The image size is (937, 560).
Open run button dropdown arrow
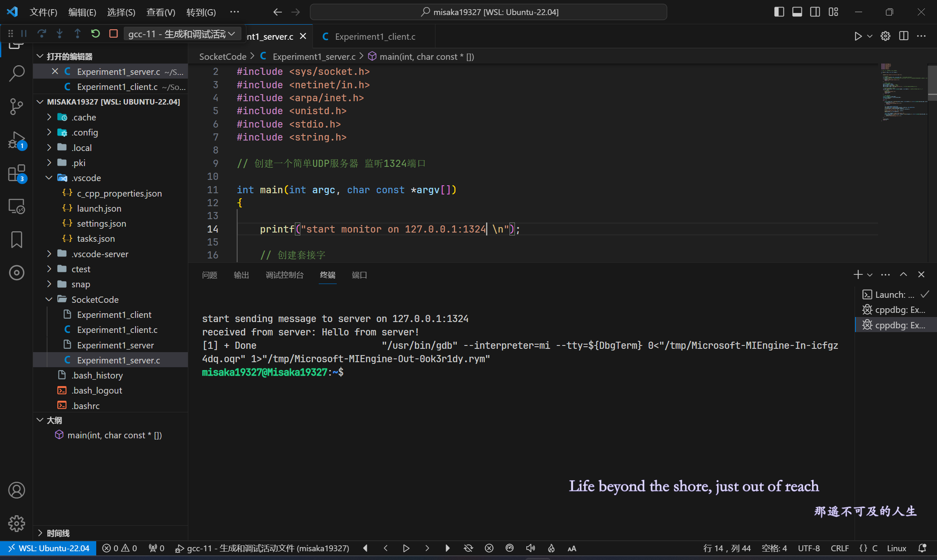point(870,36)
